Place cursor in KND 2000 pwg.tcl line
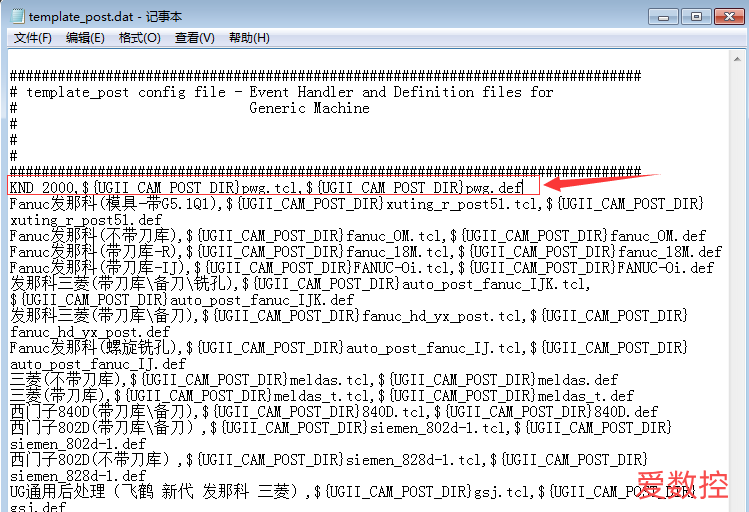Image resolution: width=749 pixels, height=512 pixels. coord(266,187)
